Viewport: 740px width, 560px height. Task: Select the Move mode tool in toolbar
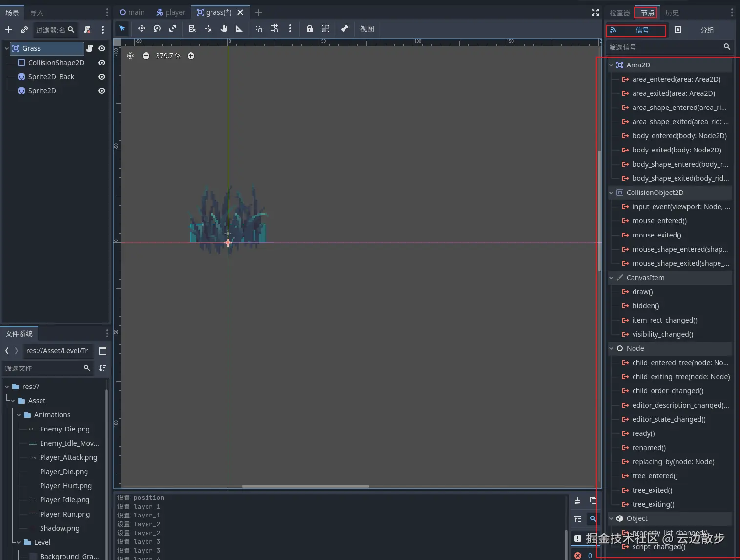pyautogui.click(x=141, y=29)
